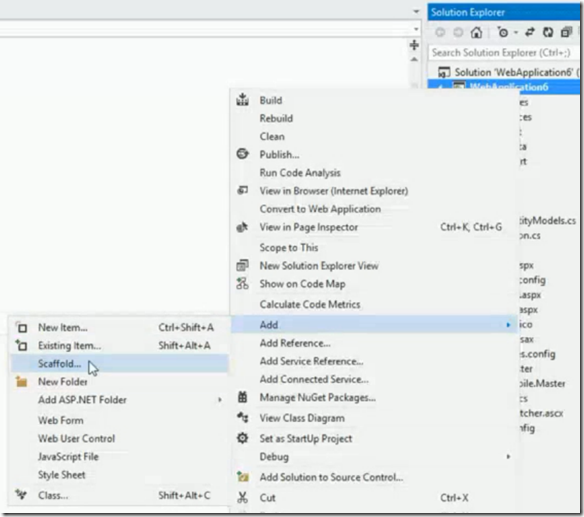Click the Class icon in submenu
This screenshot has width=584, height=517.
[x=21, y=495]
